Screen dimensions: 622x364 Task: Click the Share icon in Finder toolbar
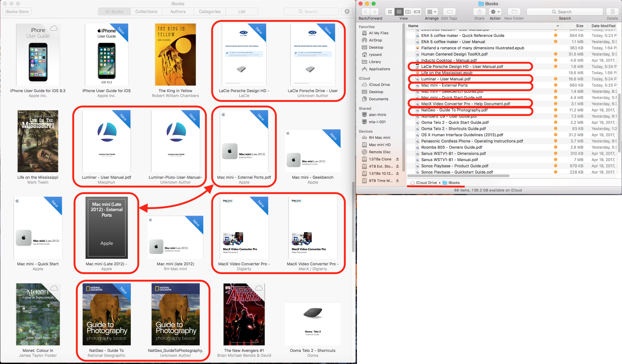(479, 12)
